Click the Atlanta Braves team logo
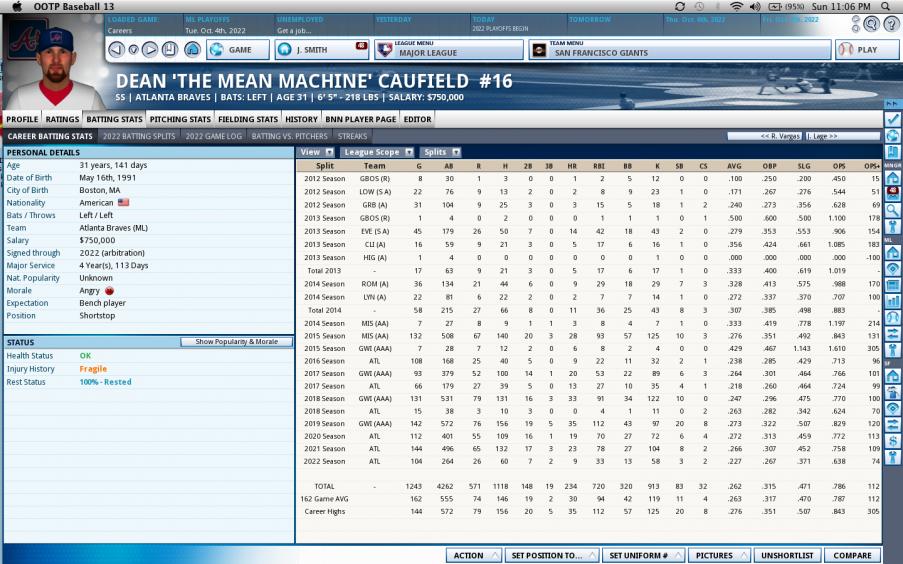 click(x=29, y=39)
